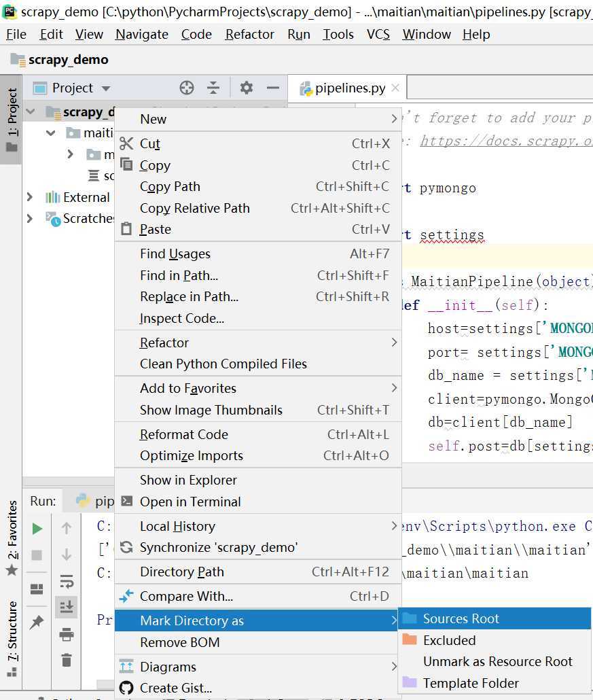The image size is (593, 700).
Task: Click the up arrow in Run panel
Action: 67,528
